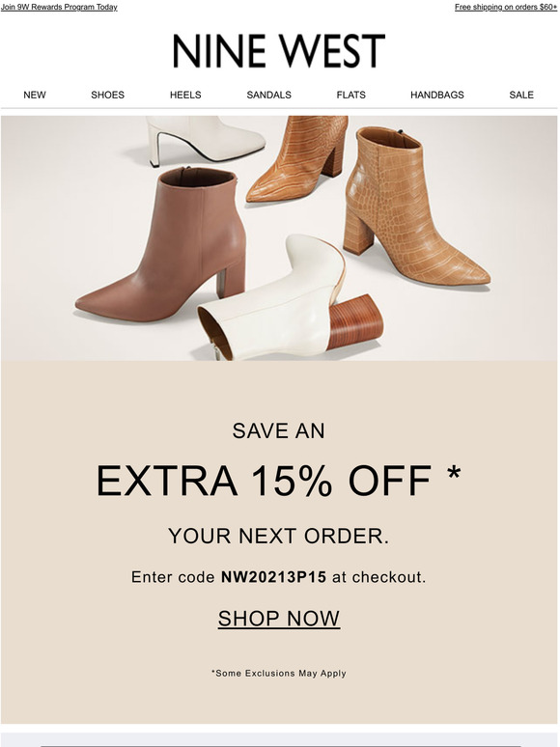This screenshot has width=560, height=747.
Task: Click the SHOP NOW link
Action: tap(279, 619)
